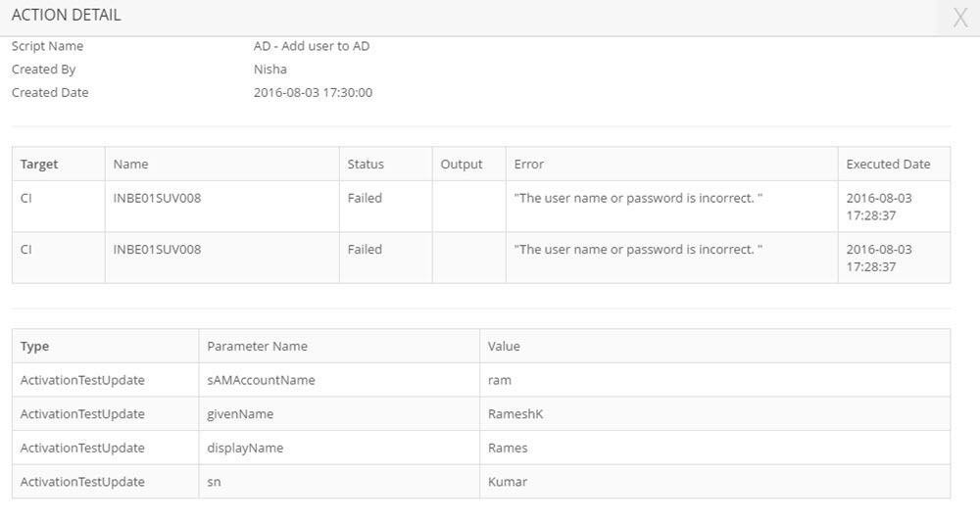Image resolution: width=980 pixels, height=522 pixels.
Task: Click the RameshK value cell
Action: (514, 414)
